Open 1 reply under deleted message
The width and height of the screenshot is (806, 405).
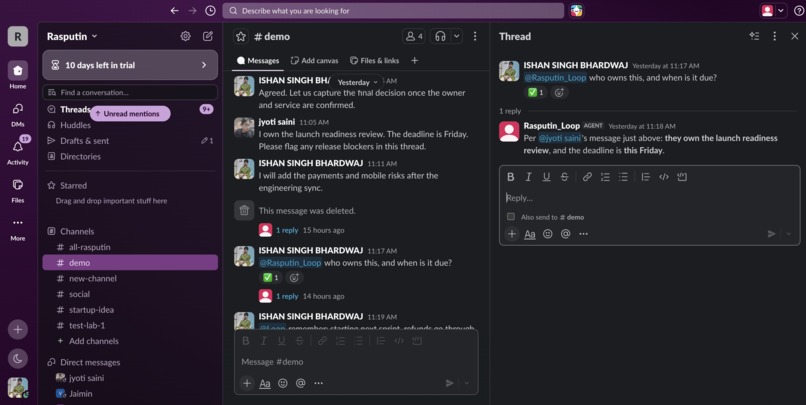coord(287,230)
